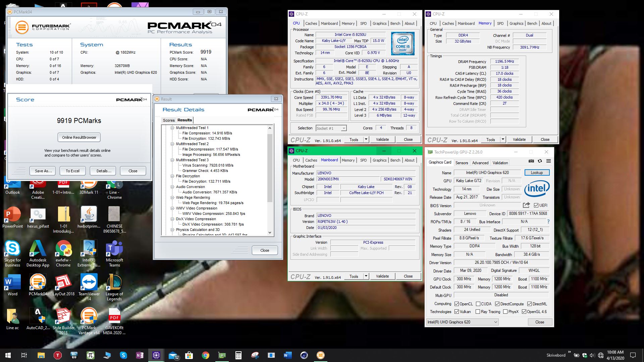Click the GPU-Z screenshot camera icon
The width and height of the screenshot is (644, 362).
point(531,161)
